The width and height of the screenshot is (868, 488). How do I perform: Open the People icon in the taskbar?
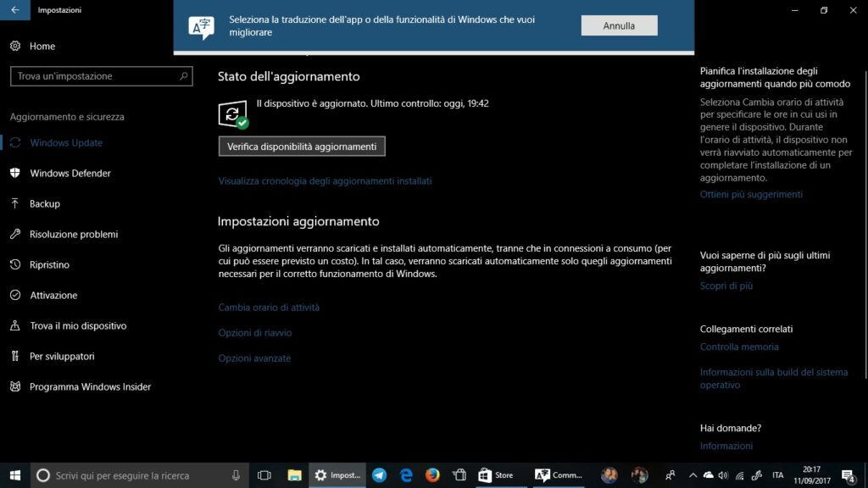(670, 475)
